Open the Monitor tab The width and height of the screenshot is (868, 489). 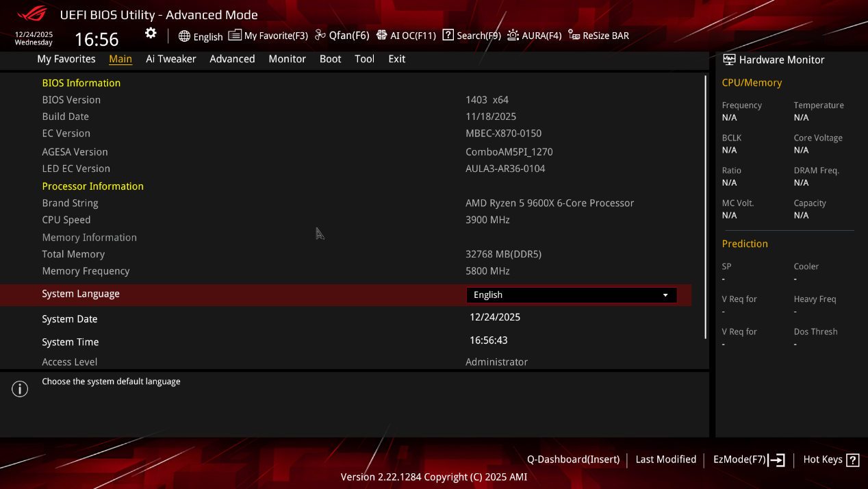pos(287,59)
